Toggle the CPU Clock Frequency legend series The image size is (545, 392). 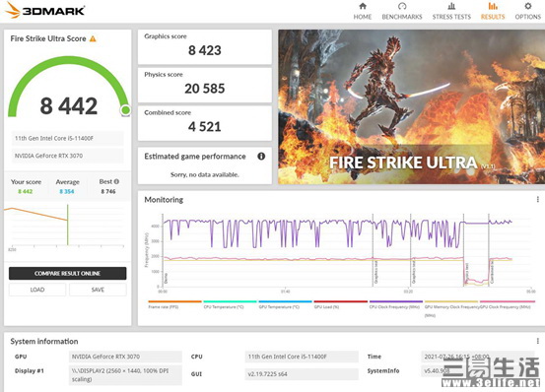pos(396,304)
